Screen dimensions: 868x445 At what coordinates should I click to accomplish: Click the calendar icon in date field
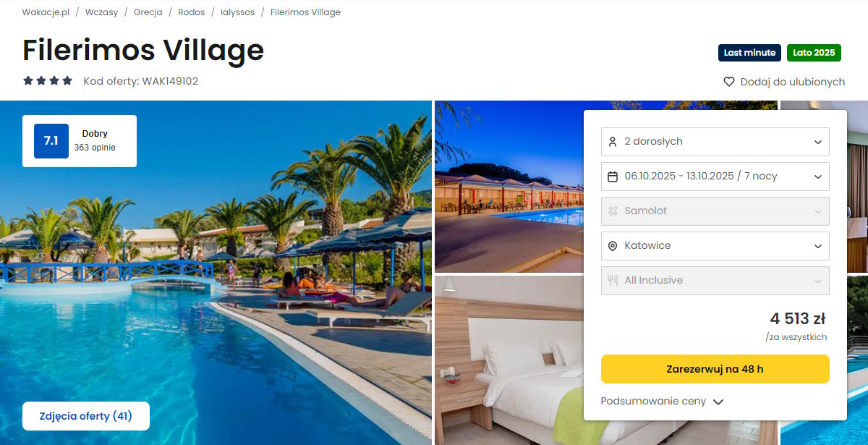tap(613, 177)
